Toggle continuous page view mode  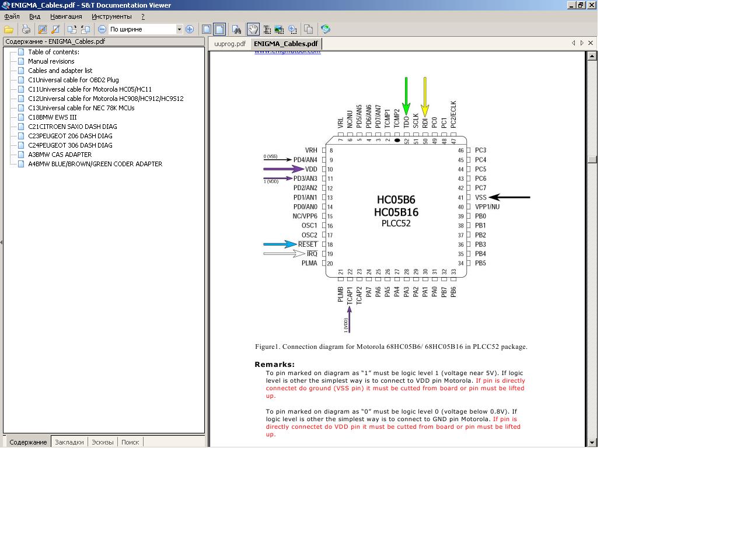[x=219, y=29]
